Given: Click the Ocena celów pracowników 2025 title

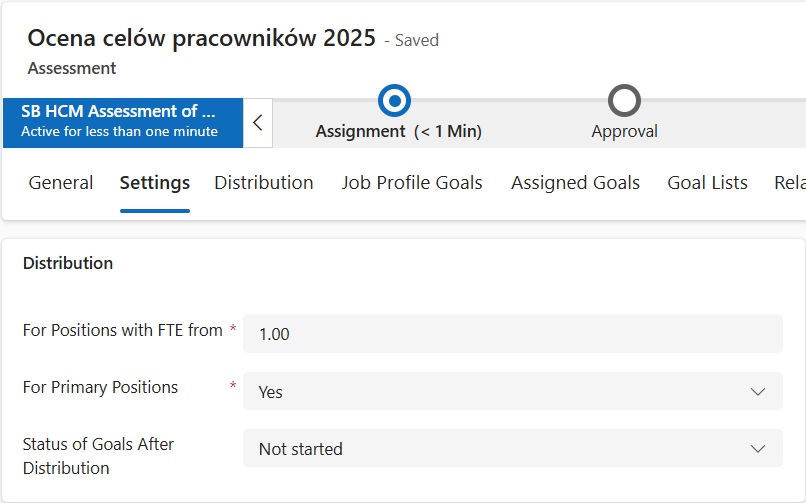Looking at the screenshot, I should [201, 38].
